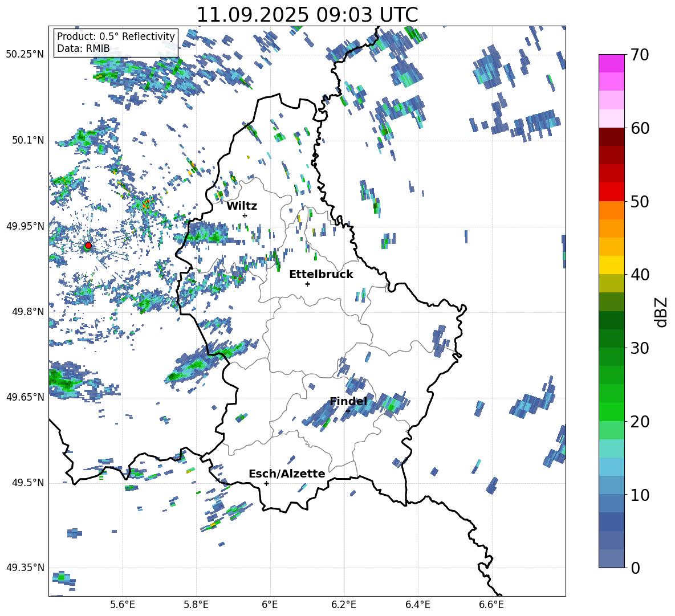Click the 50.1°N latitude label
This screenshot has height=616, width=675.
click(x=27, y=140)
